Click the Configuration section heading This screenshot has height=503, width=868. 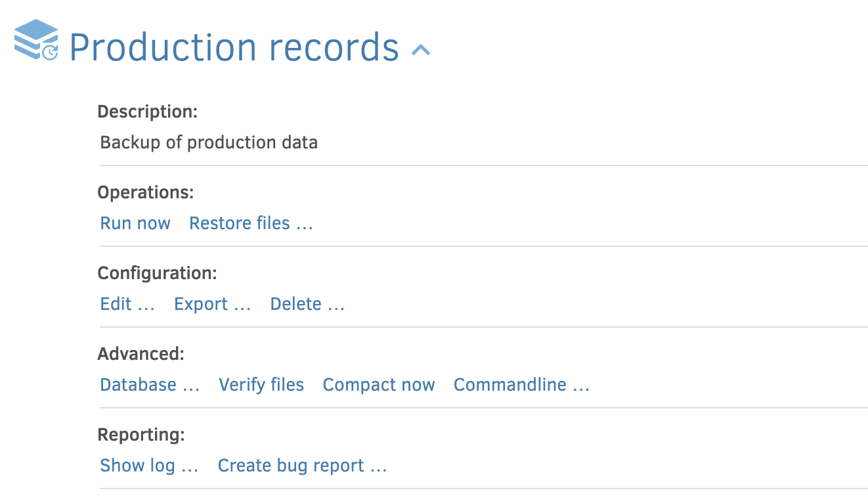coord(157,273)
